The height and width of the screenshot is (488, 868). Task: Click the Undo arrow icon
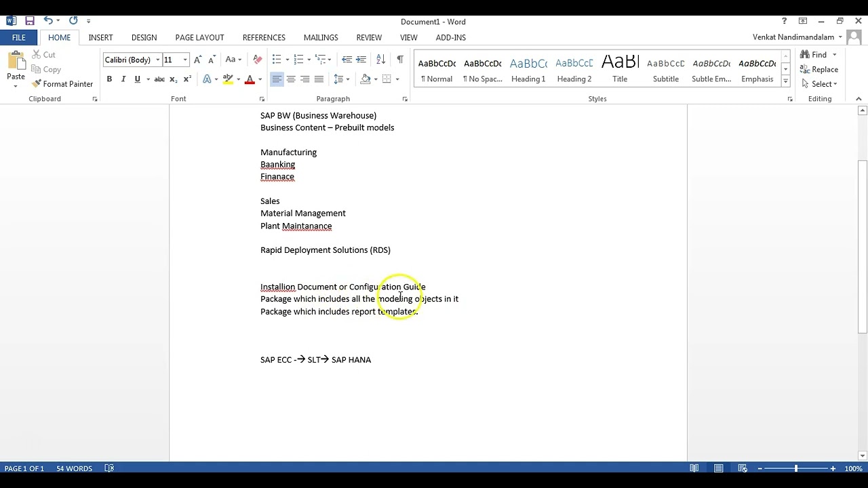47,21
